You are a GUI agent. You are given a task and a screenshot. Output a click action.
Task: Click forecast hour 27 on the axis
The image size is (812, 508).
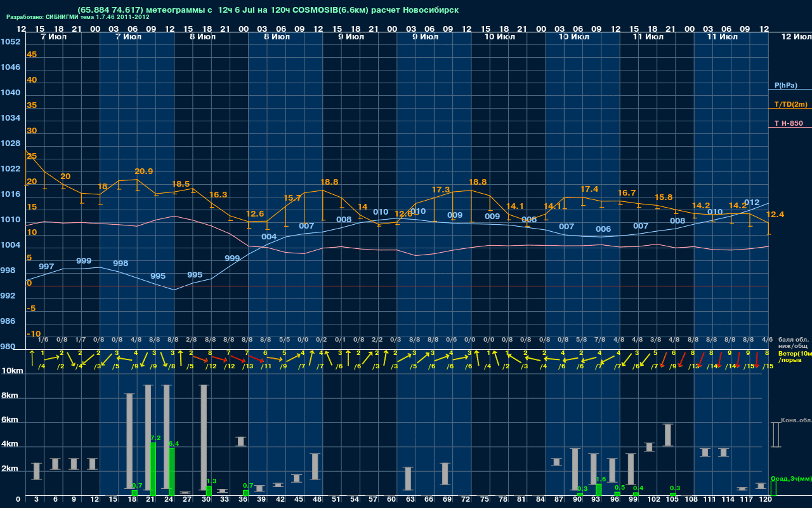[x=188, y=500]
